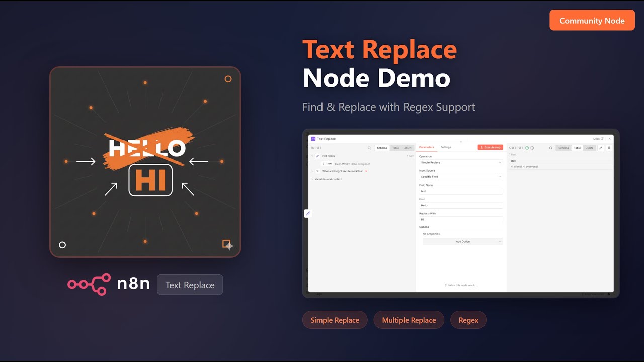Expand Variables and context section
This screenshot has height=362, width=644.
click(x=312, y=179)
